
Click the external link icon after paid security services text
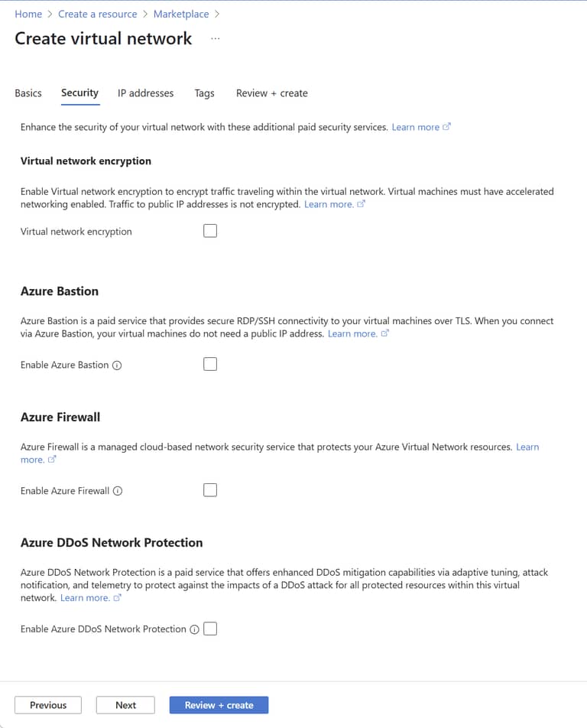(x=446, y=126)
